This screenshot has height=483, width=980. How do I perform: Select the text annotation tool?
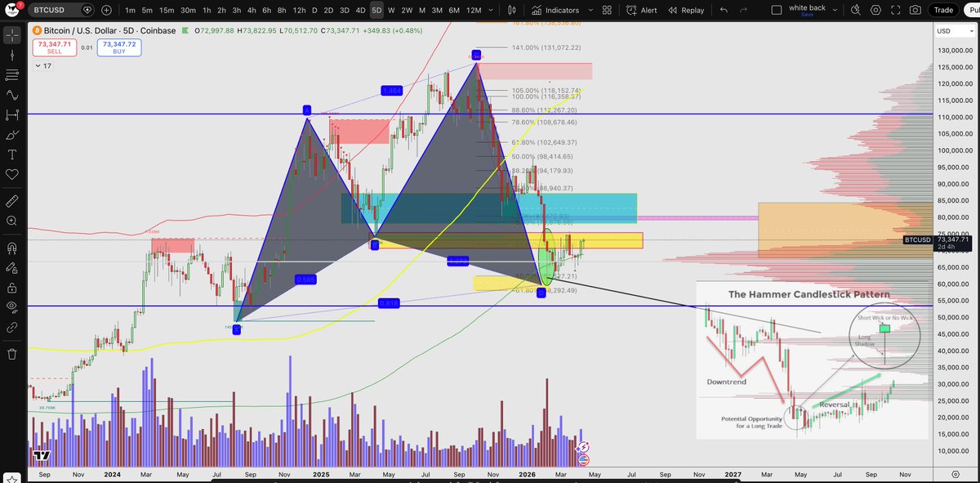(x=12, y=154)
